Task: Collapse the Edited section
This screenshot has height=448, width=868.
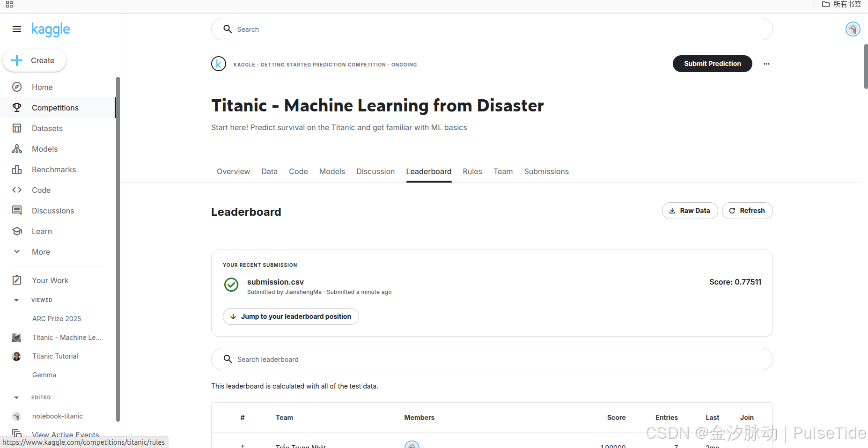Action: tap(16, 397)
